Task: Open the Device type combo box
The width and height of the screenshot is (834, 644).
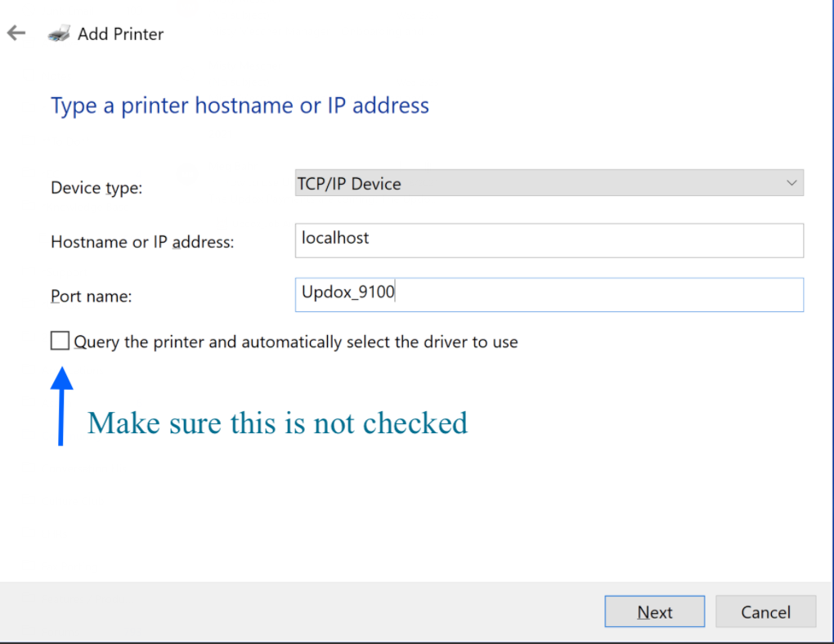Action: click(549, 183)
